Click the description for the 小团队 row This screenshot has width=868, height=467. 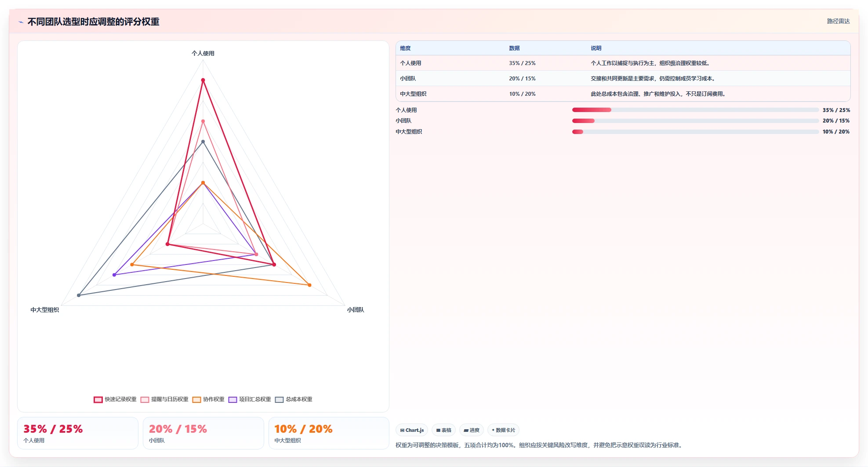coord(654,79)
